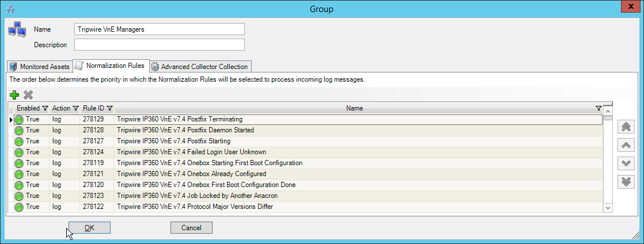Image resolution: width=644 pixels, height=244 pixels.
Task: Click green status icon for rule 278120
Action: pyautogui.click(x=20, y=185)
